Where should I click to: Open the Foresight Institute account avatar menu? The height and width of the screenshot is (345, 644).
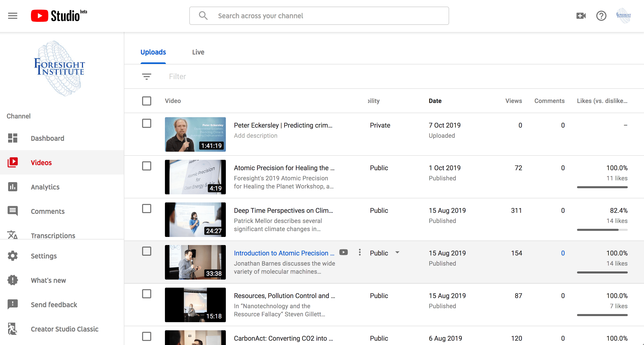[623, 16]
